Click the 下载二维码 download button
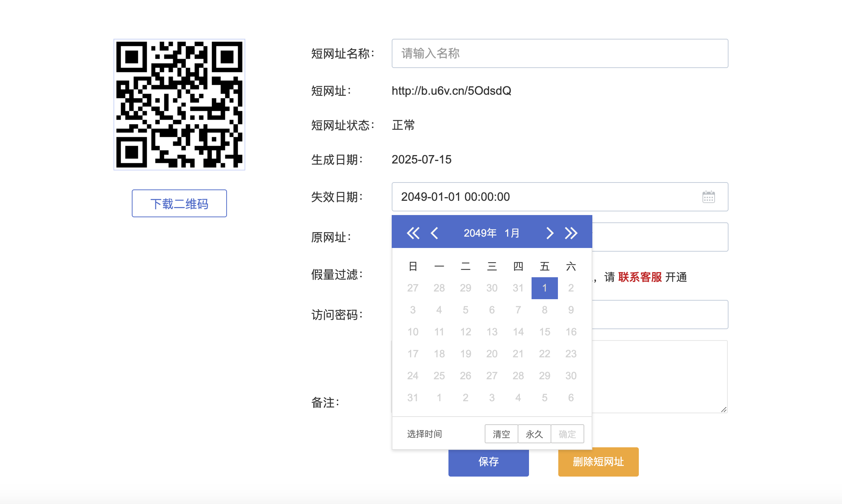Viewport: 842px width, 504px height. pyautogui.click(x=179, y=204)
